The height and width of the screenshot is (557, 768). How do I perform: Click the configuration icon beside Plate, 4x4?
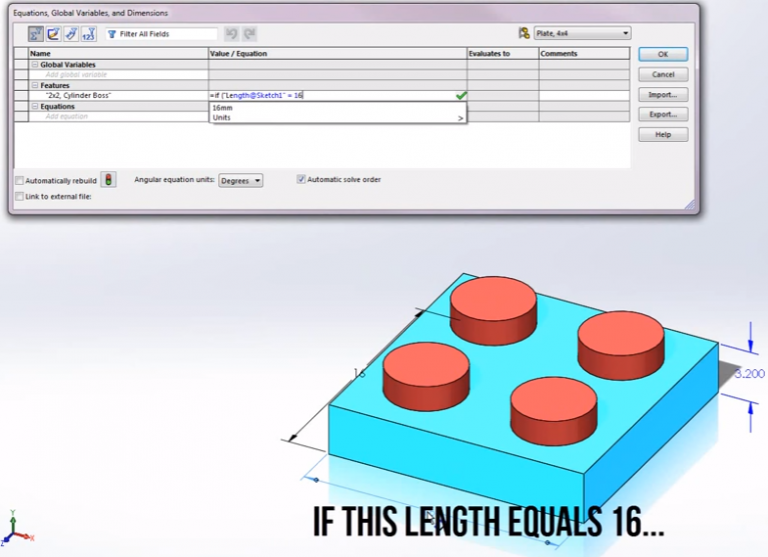(523, 33)
